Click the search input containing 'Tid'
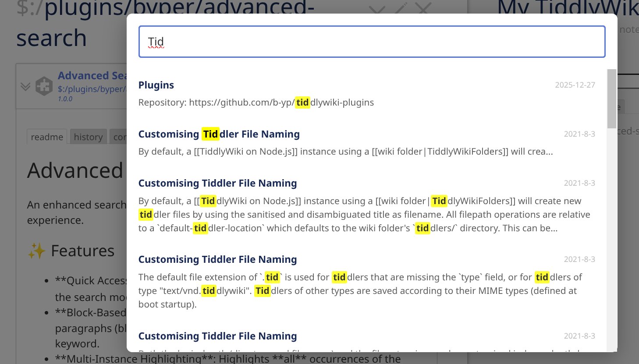639x364 pixels. pos(372,42)
